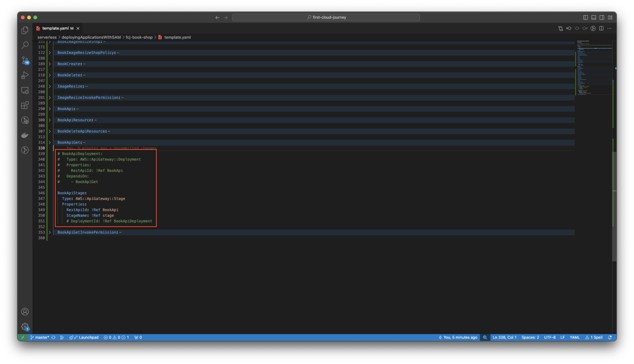The height and width of the screenshot is (364, 634).
Task: Click the template.yaml breadcrumb
Action: pos(177,37)
